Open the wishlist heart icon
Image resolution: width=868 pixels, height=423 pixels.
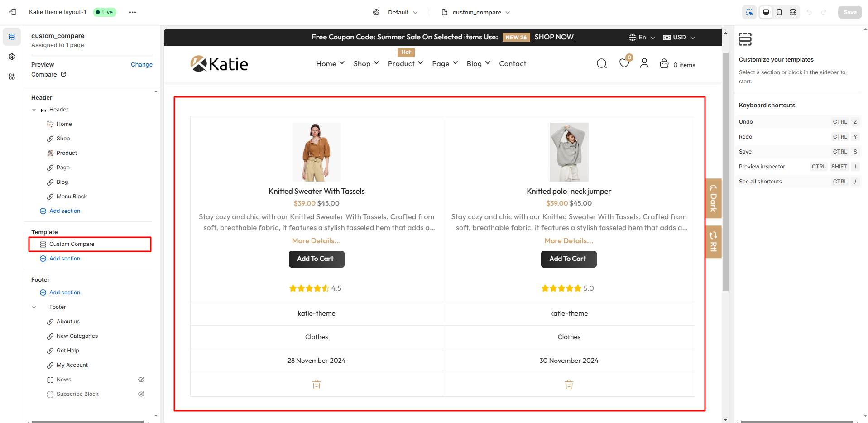click(624, 63)
